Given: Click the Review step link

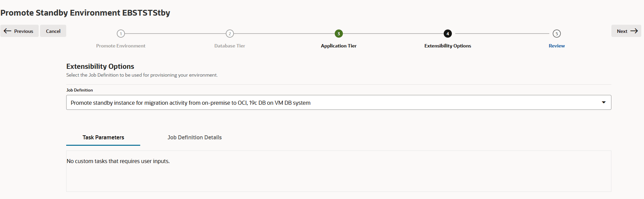Looking at the screenshot, I should click(557, 46).
